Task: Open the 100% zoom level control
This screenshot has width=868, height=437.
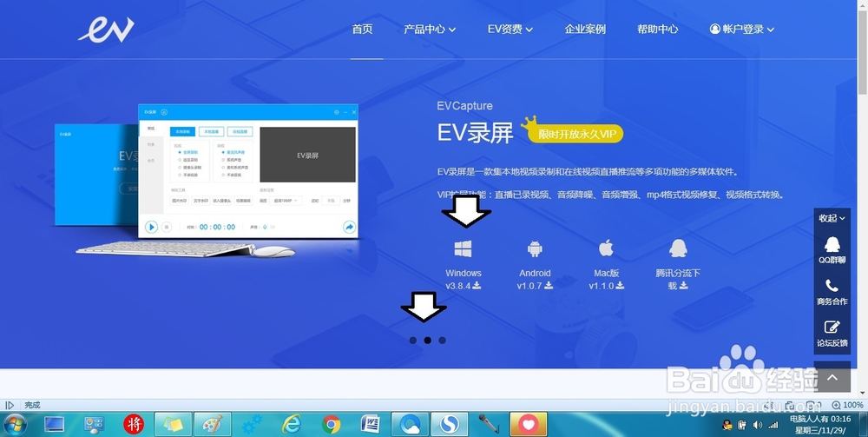Action: pos(847,406)
